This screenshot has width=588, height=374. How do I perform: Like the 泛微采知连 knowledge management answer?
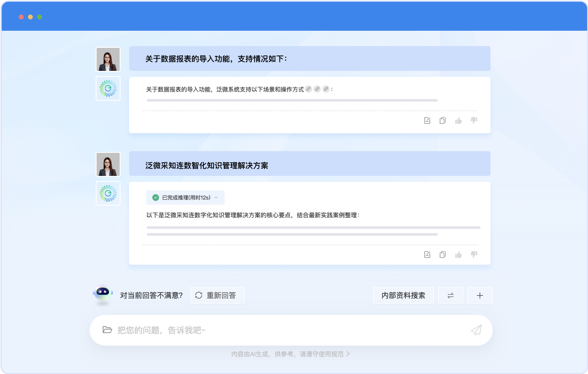(x=459, y=254)
